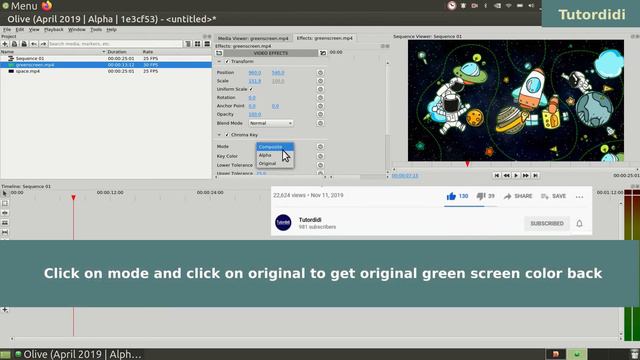Switch project panel to tree view
The image size is (640, 360).
pyautogui.click(x=188, y=44)
